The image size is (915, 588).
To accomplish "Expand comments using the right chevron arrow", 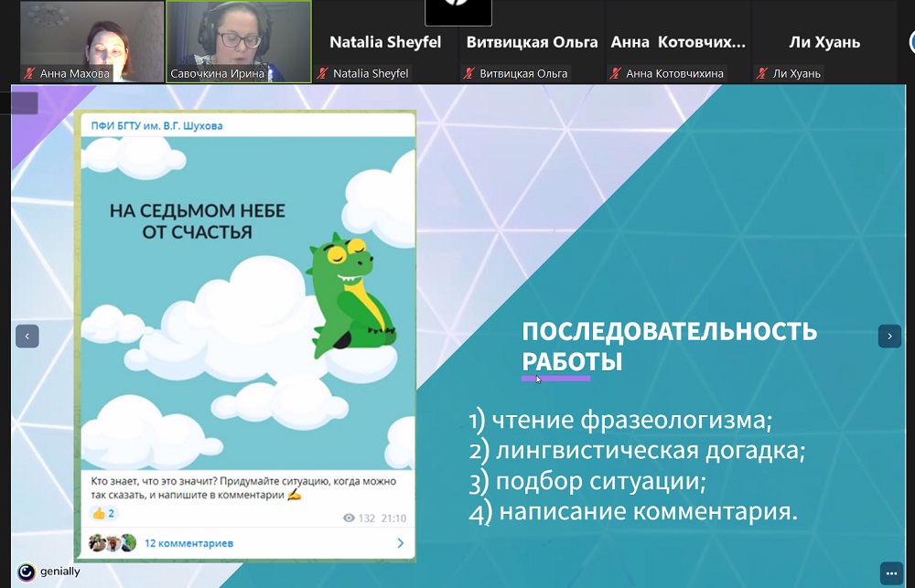I will click(x=400, y=543).
